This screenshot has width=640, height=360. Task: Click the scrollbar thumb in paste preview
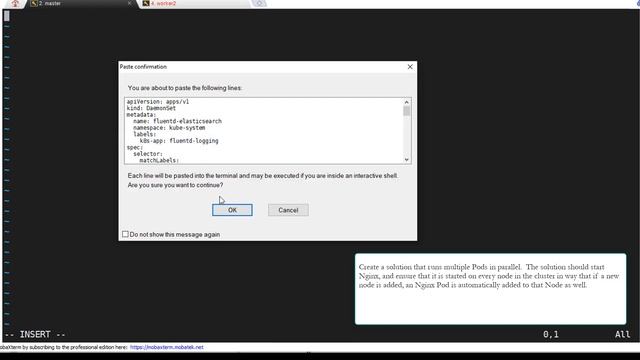pyautogui.click(x=407, y=111)
